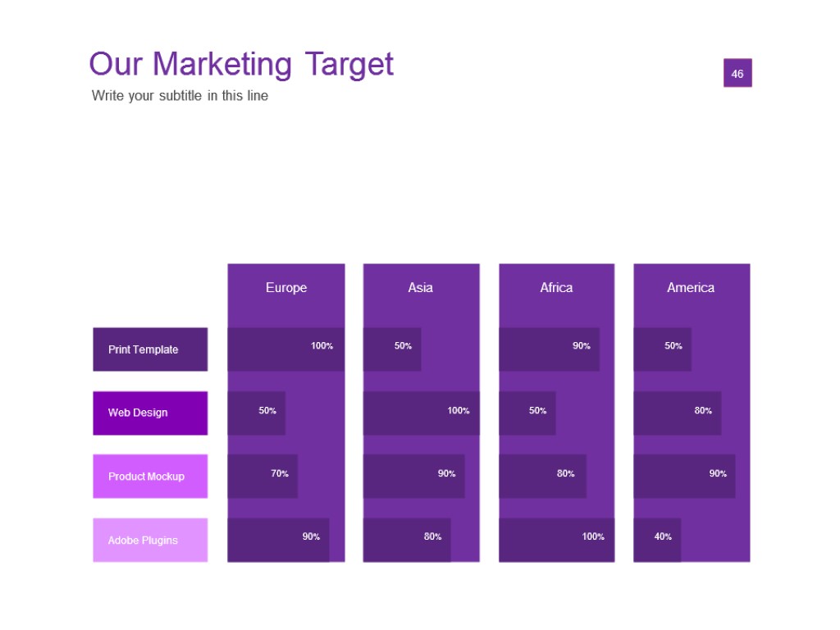Select Asia's 100% Web Design bar

[421, 413]
